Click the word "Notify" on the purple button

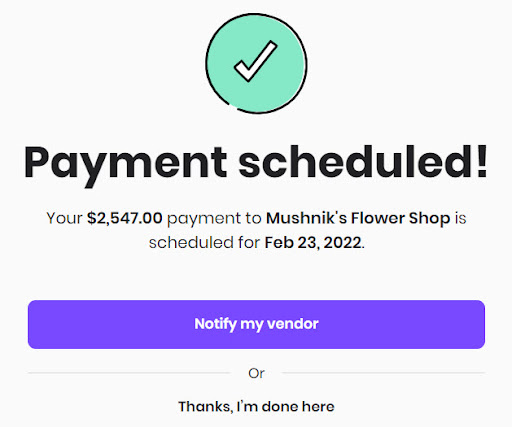[215, 324]
